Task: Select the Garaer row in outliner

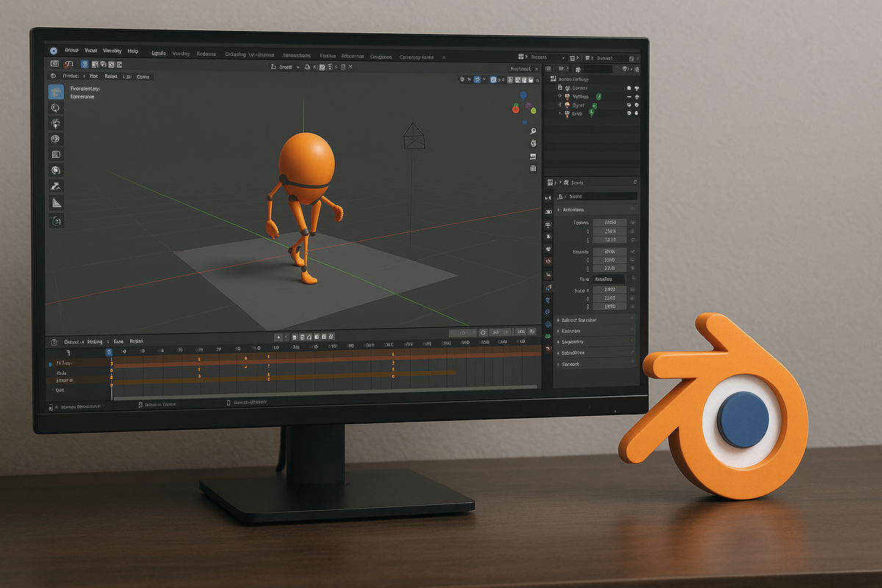Action: click(x=595, y=87)
